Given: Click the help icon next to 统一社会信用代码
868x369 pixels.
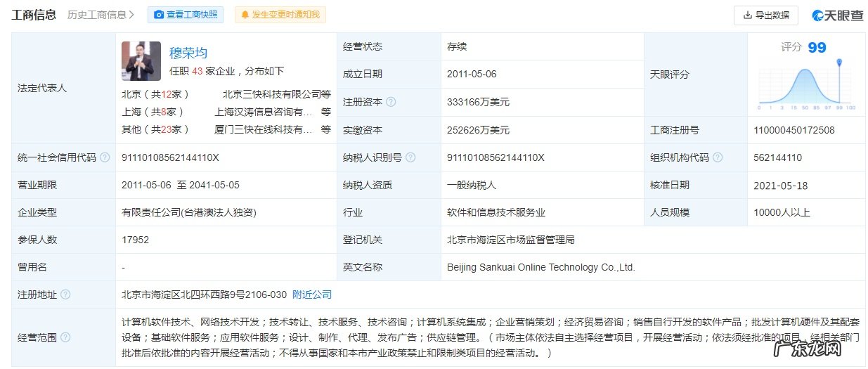Looking at the screenshot, I should point(105,157).
